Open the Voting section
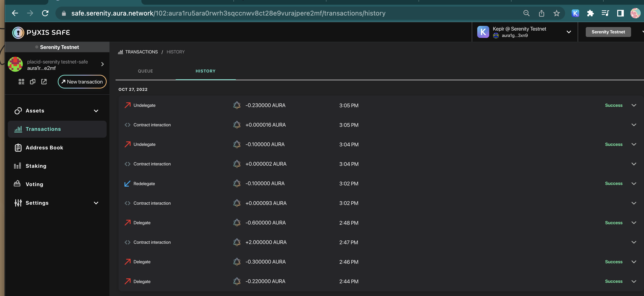Screen dimensions: 644x296 point(34,184)
